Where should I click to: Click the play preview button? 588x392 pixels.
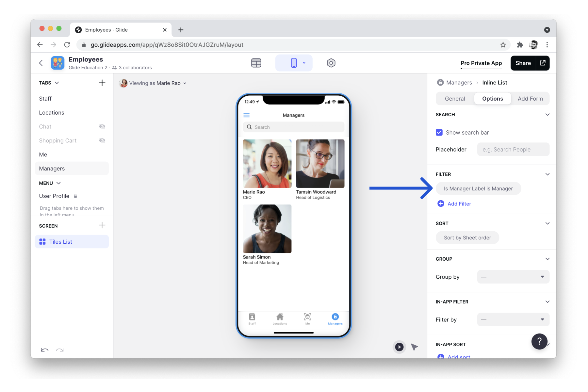pyautogui.click(x=399, y=347)
